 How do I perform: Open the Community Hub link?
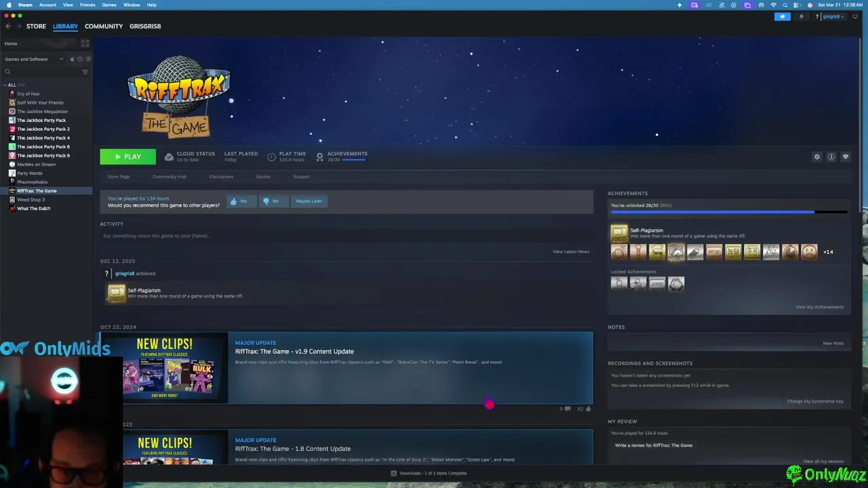169,177
